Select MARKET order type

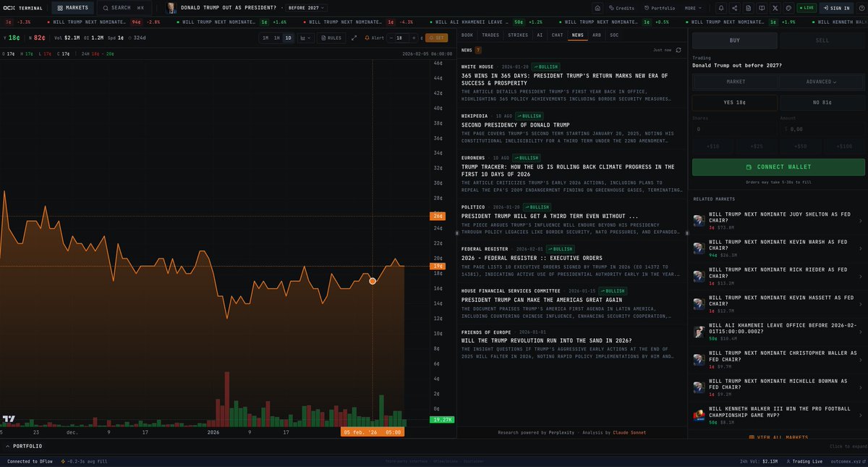pos(736,82)
